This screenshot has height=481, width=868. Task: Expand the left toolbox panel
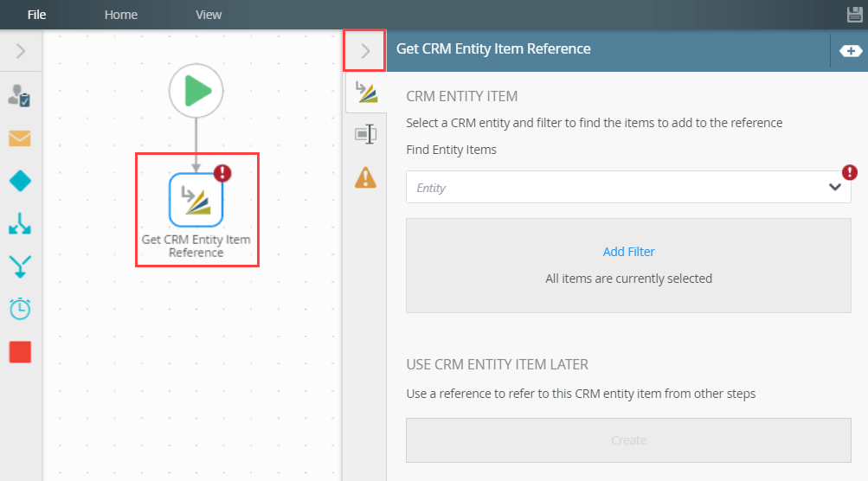pyautogui.click(x=21, y=51)
